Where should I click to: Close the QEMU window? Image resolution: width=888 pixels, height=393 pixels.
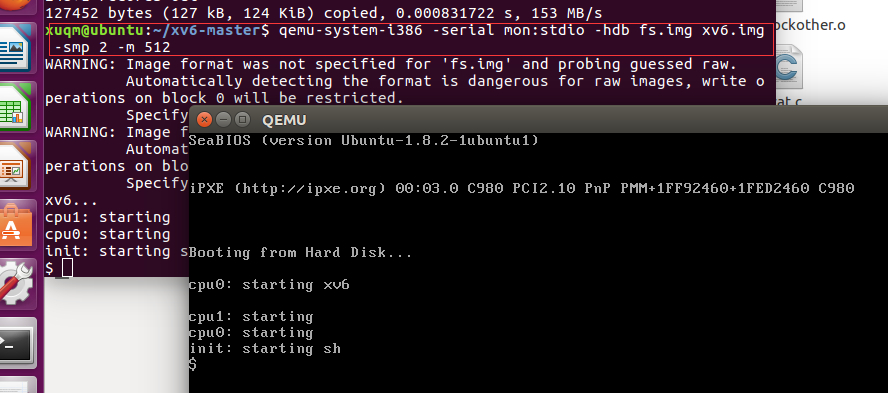(204, 119)
